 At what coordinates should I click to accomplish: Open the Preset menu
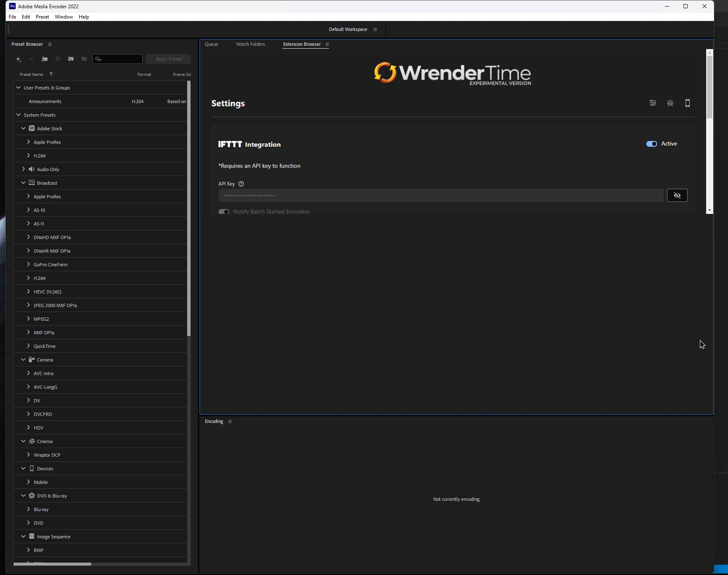(x=42, y=17)
